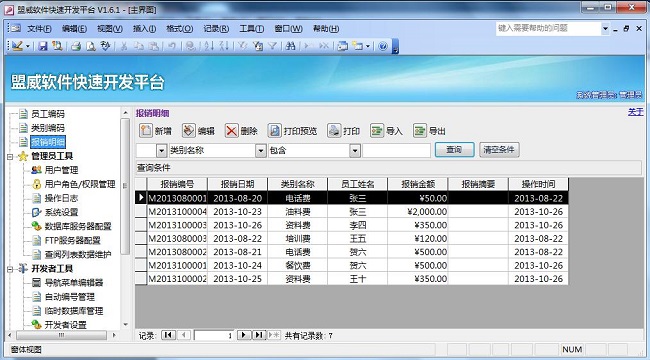Viewport: 650px width, 360px height.
Task: Open dropdown arrow beside design view icon
Action: (28, 46)
